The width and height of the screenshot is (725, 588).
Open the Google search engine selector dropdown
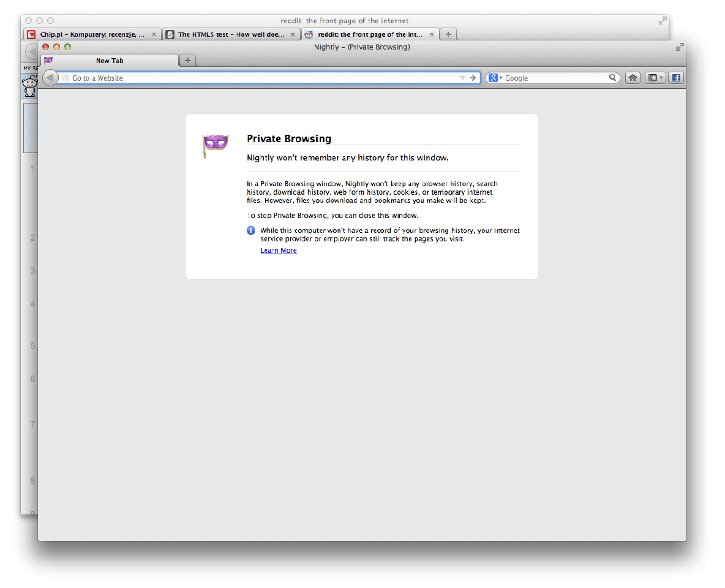(x=495, y=78)
